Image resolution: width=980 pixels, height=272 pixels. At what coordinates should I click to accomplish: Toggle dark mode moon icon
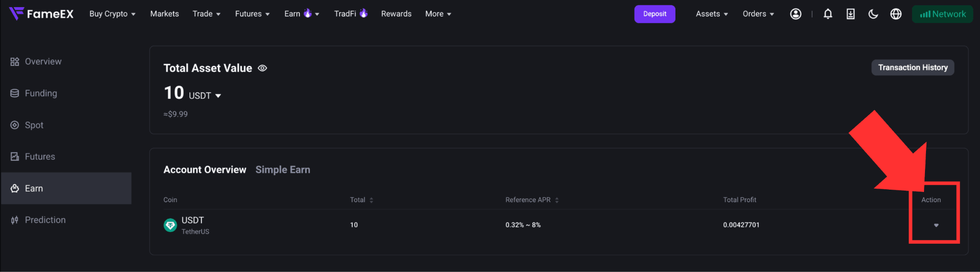point(873,14)
